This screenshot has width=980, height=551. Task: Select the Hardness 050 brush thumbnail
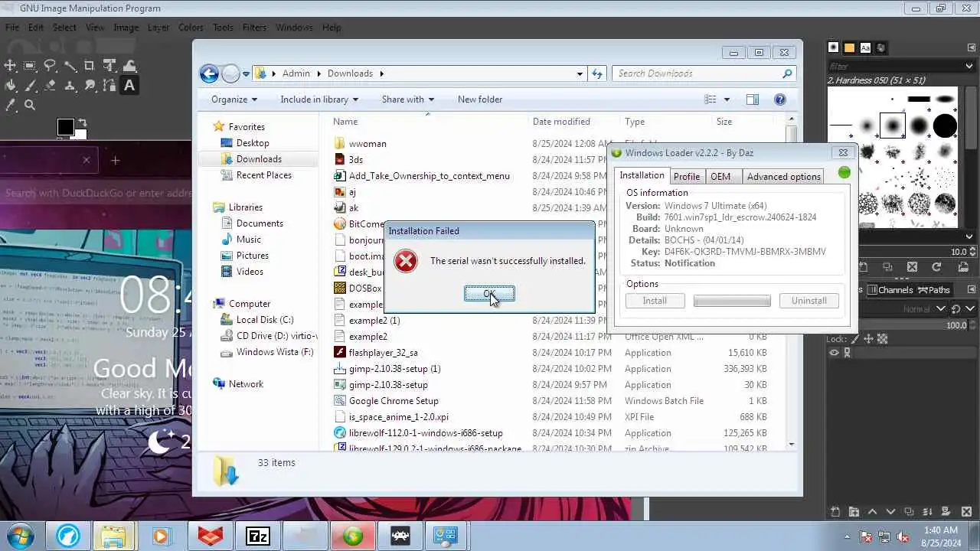point(893,126)
